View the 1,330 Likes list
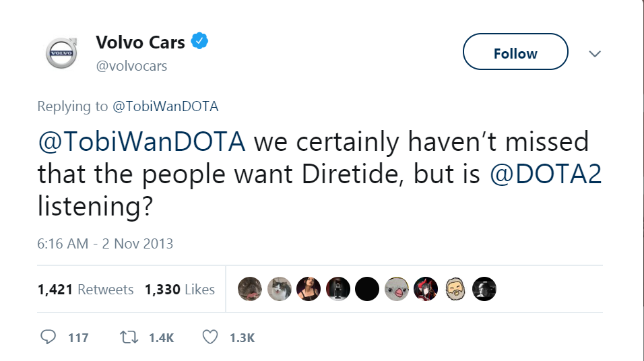Image resolution: width=644 pixels, height=361 pixels. pyautogui.click(x=179, y=290)
